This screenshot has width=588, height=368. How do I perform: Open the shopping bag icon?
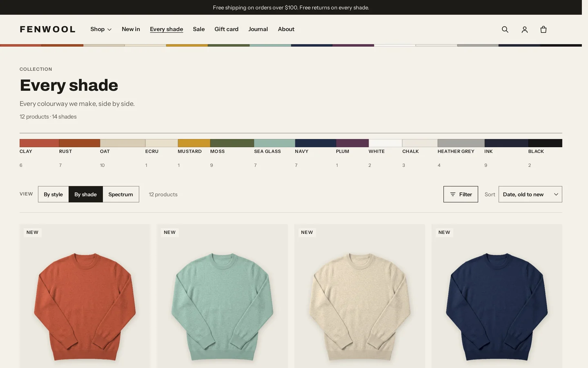coord(543,29)
